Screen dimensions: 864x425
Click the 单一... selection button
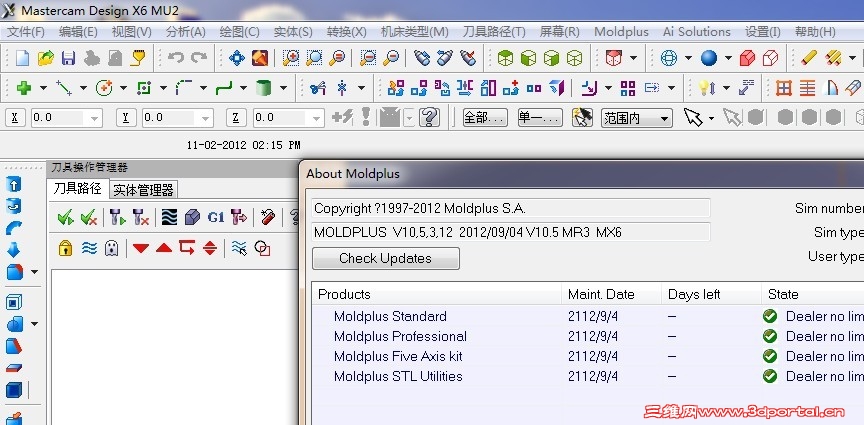(540, 118)
